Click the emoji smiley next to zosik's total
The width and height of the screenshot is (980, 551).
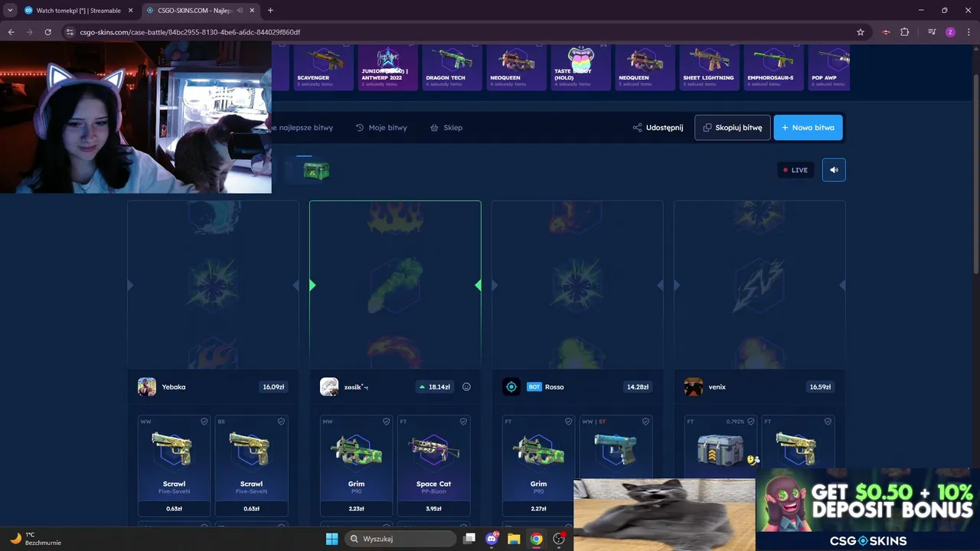(466, 386)
